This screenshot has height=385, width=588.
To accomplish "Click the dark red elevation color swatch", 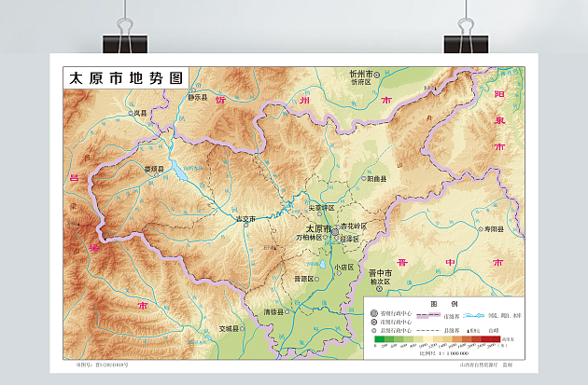I will (495, 341).
